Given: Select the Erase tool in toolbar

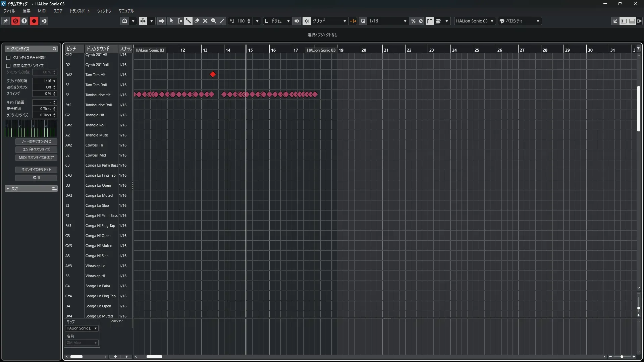Looking at the screenshot, I should (x=197, y=21).
